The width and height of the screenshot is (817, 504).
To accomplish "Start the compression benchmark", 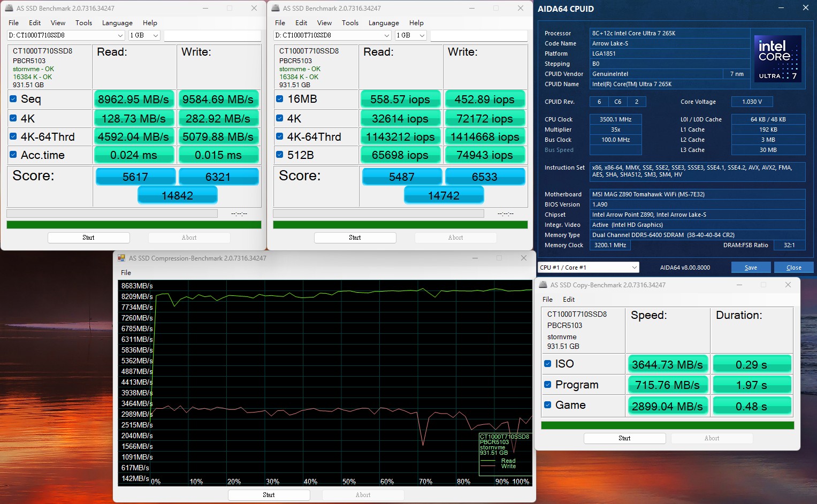I will (x=269, y=494).
